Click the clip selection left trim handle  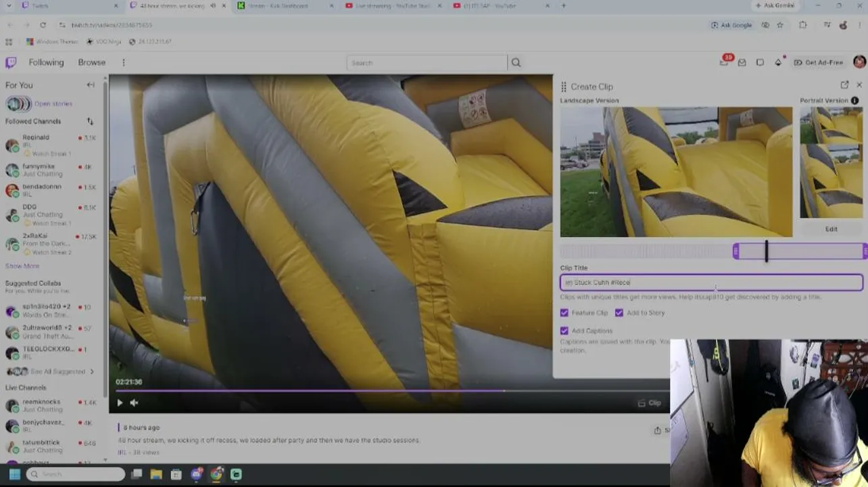coord(736,252)
